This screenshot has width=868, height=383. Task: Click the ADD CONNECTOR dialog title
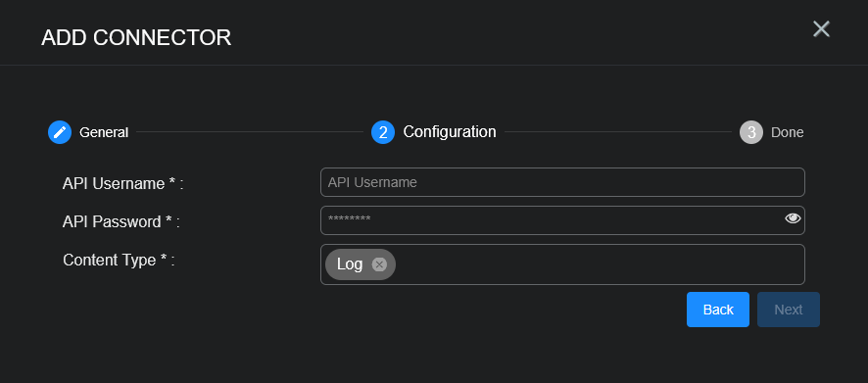click(x=136, y=37)
